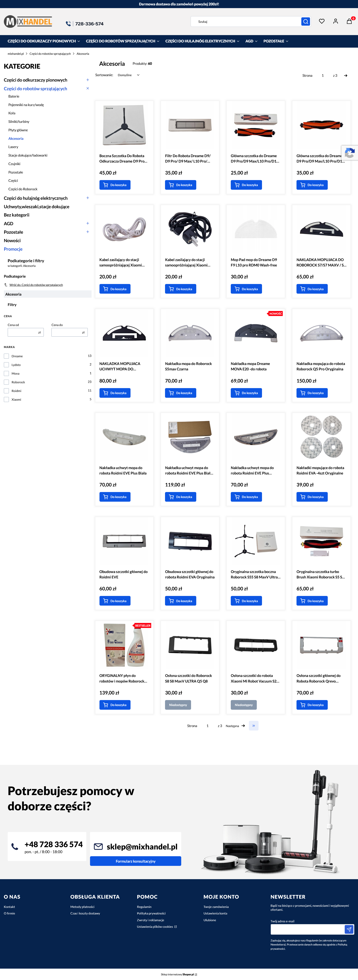The height and width of the screenshot is (980, 358).
Task: Open the Regulamin footer link
Action: (x=144, y=907)
